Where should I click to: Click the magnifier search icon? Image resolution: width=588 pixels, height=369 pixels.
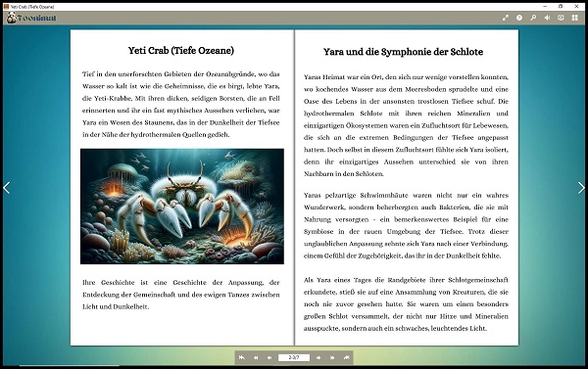pos(533,18)
